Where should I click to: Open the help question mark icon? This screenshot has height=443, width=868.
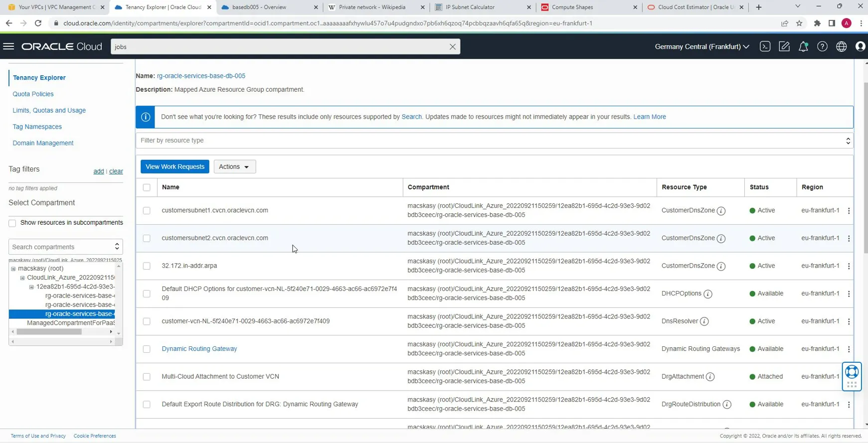822,46
